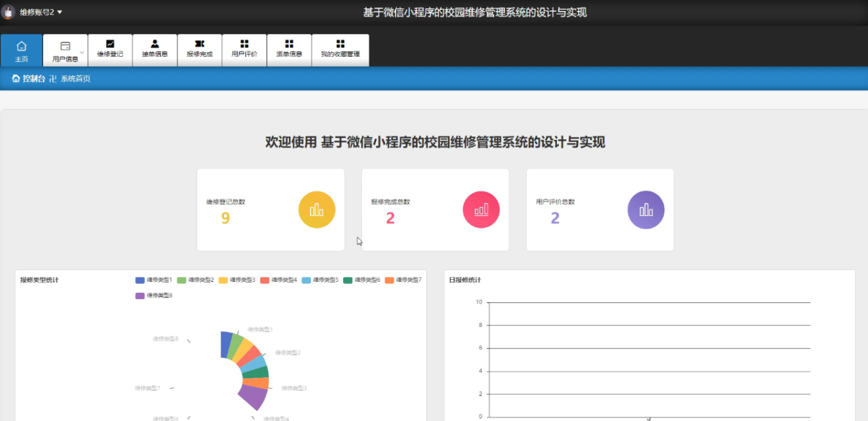Click the pie label 维修类型7 on the left

point(147,388)
